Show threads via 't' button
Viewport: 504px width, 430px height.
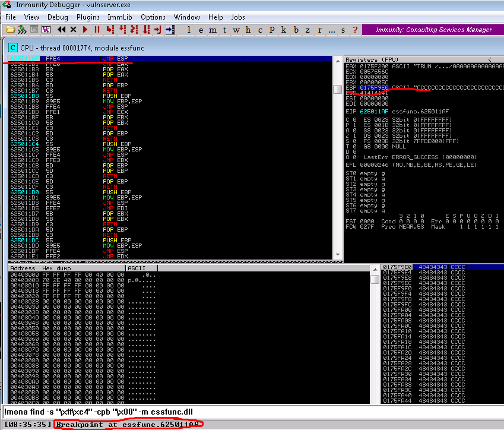click(x=224, y=30)
